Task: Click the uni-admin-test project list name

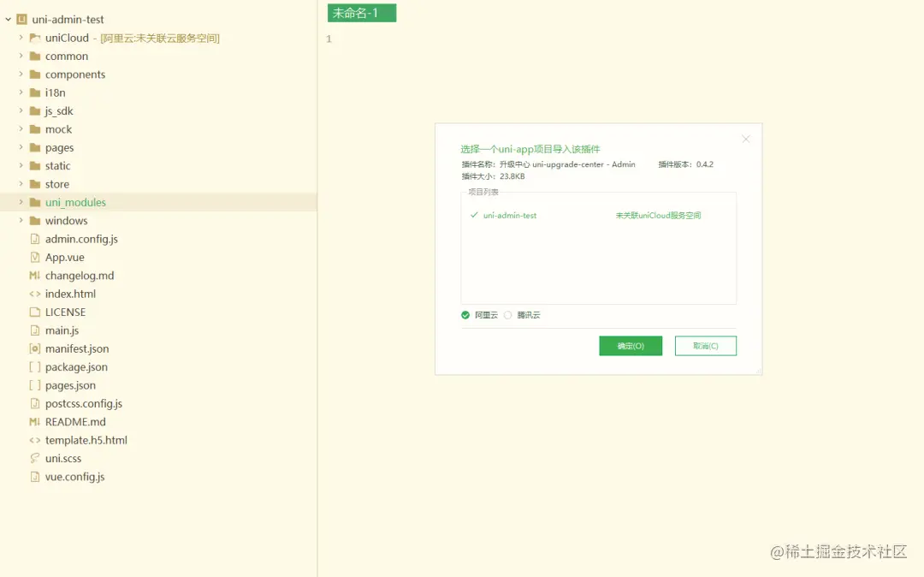Action: click(x=510, y=215)
